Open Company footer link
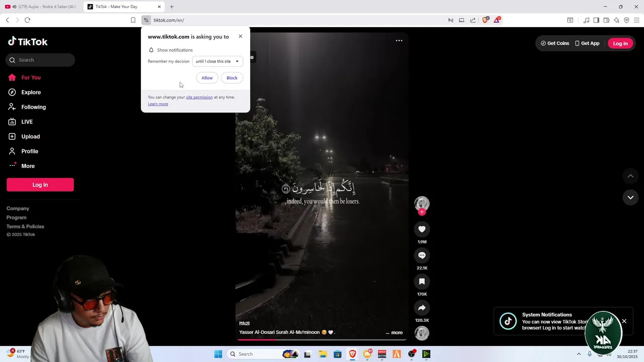Viewport: 644px width, 362px height. click(x=18, y=209)
